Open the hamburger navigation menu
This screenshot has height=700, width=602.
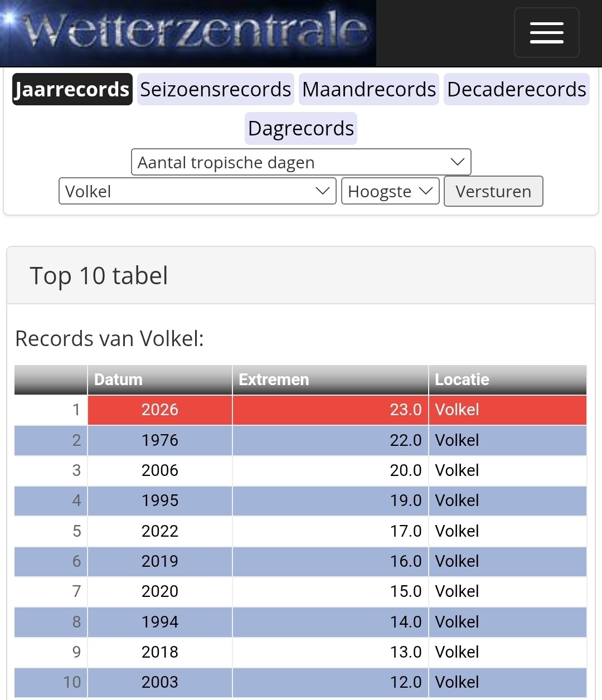point(546,33)
